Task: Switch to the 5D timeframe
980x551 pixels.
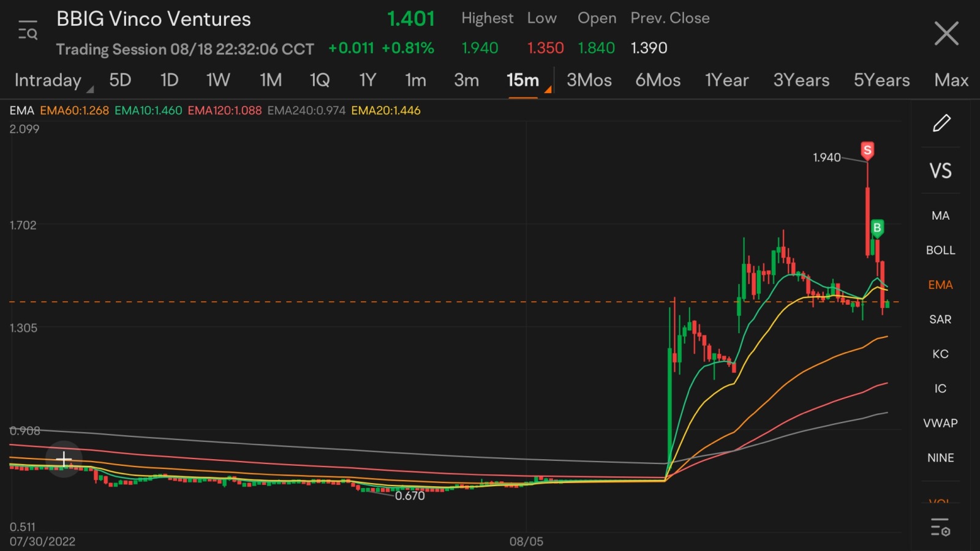Action: [x=120, y=80]
